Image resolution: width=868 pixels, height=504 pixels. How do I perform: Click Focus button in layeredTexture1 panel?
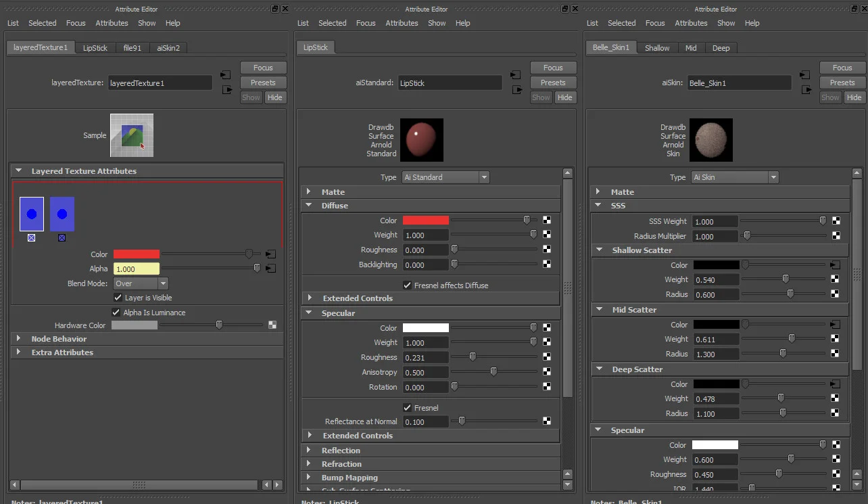point(263,68)
